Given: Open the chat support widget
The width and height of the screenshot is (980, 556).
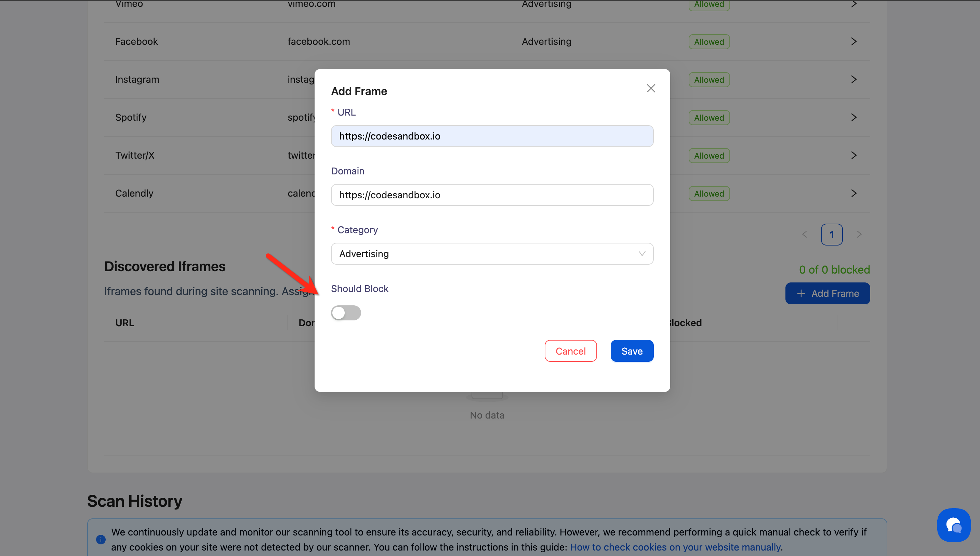Looking at the screenshot, I should point(953,525).
